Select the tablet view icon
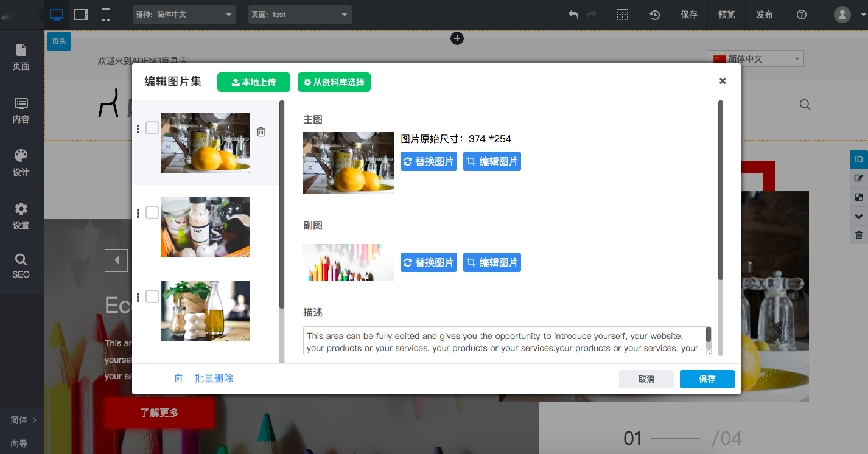Screen dimensions: 868x454 click(81, 15)
